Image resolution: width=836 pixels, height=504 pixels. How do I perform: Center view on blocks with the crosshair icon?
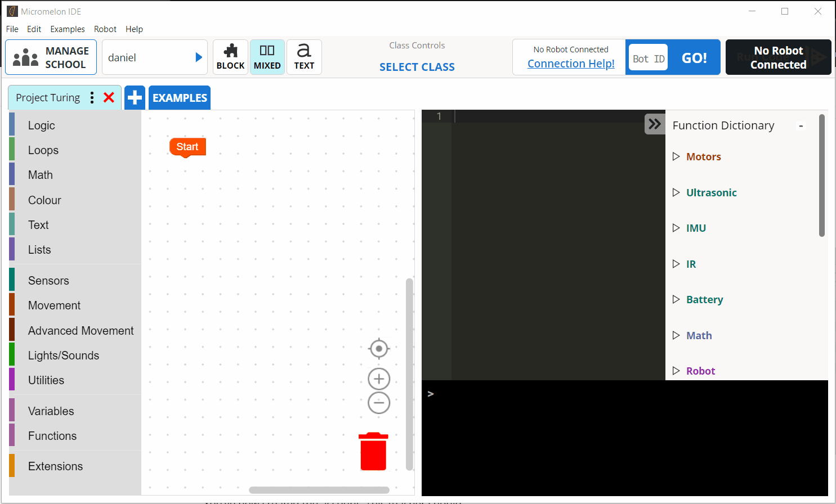378,349
